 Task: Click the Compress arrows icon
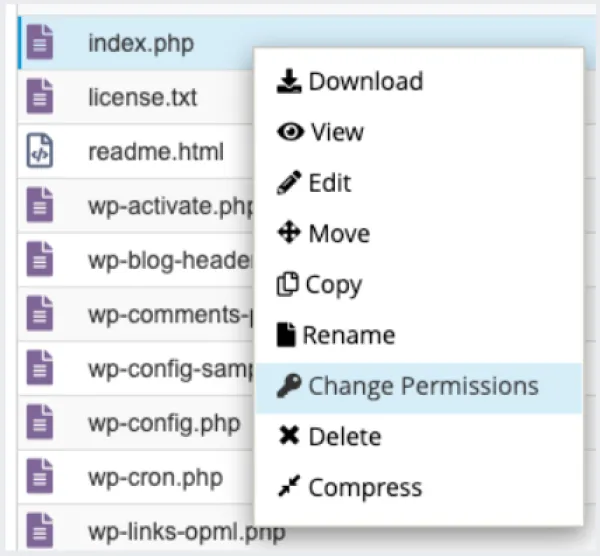[x=289, y=486]
